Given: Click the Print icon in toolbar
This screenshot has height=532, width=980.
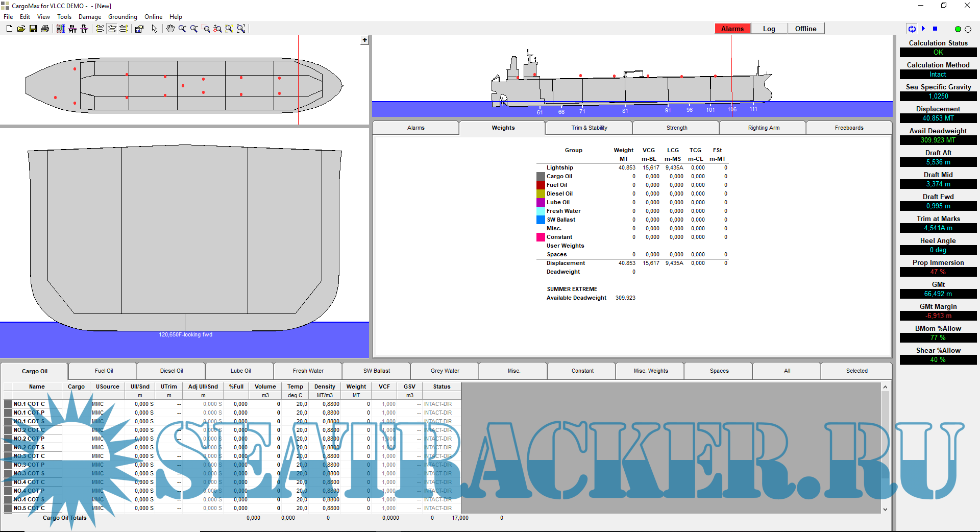Looking at the screenshot, I should pos(45,29).
